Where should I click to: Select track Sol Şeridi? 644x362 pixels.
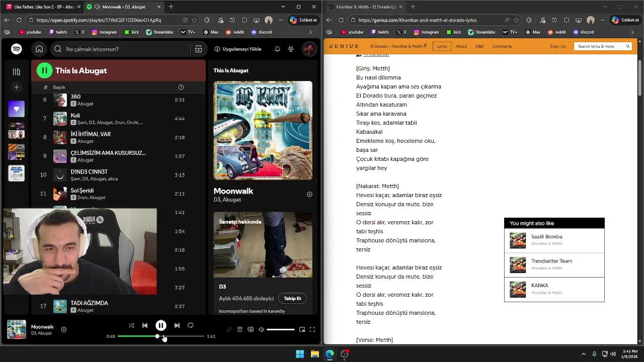tap(119, 194)
